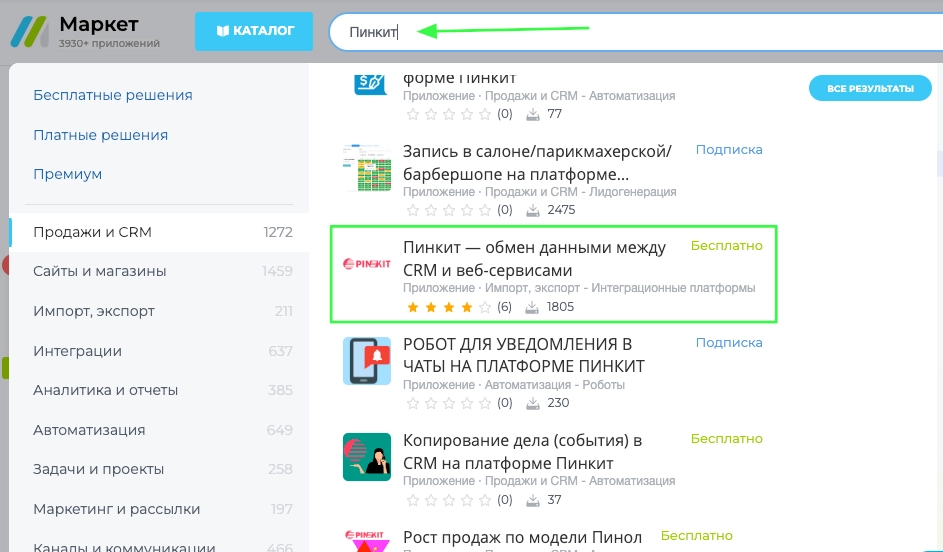Click the download icon beside 2475
The height and width of the screenshot is (552, 943).
pyautogui.click(x=533, y=210)
